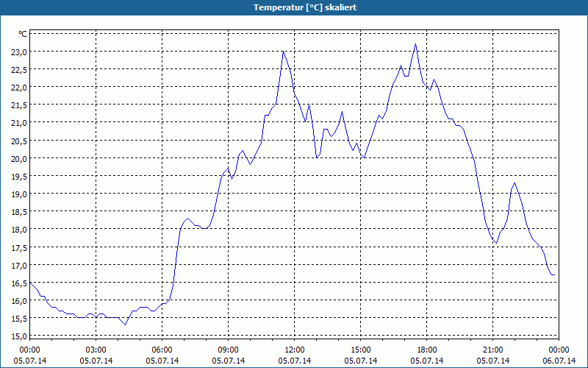Click the 05.07.14 date under first 00:00
Screen dimensions: 588x368
[x=29, y=361]
